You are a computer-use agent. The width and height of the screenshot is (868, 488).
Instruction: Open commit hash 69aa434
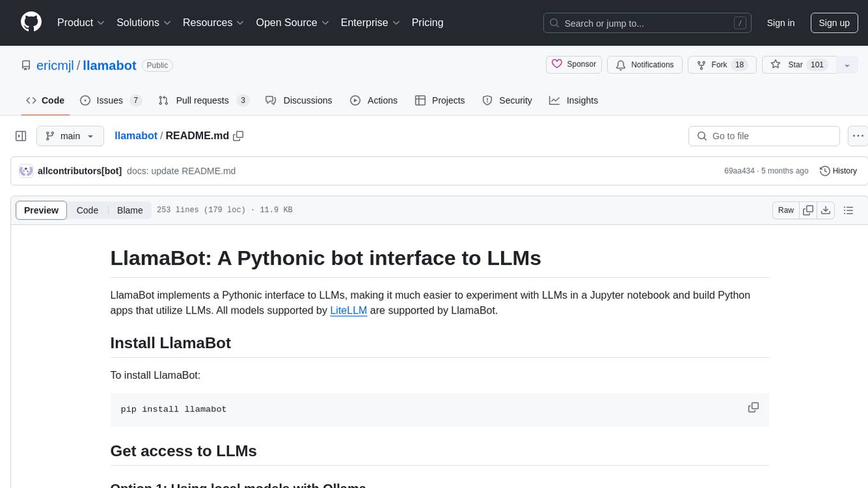point(739,171)
